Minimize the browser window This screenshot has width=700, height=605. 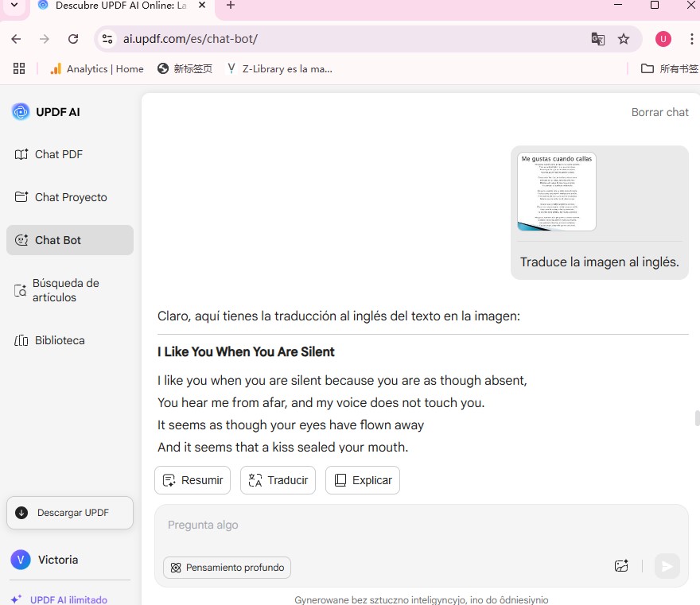coord(618,5)
